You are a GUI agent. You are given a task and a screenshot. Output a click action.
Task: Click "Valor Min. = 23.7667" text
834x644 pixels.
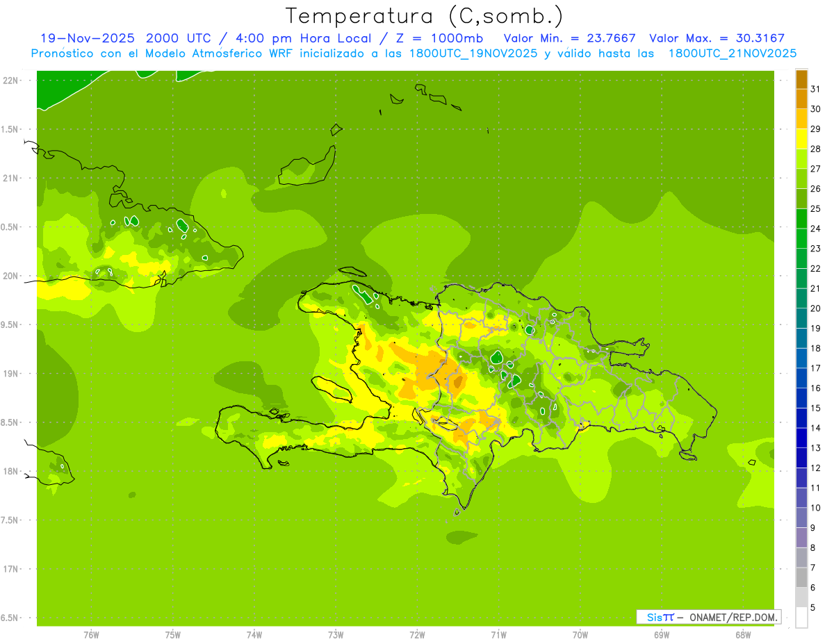(x=570, y=38)
